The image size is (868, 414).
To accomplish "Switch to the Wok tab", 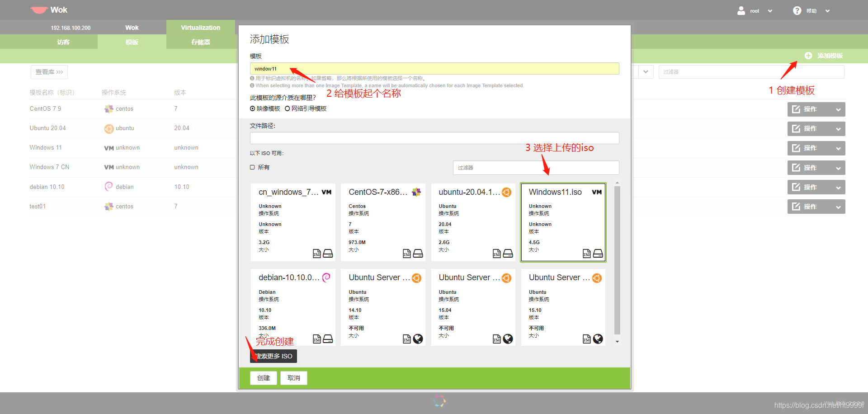I will click(132, 28).
